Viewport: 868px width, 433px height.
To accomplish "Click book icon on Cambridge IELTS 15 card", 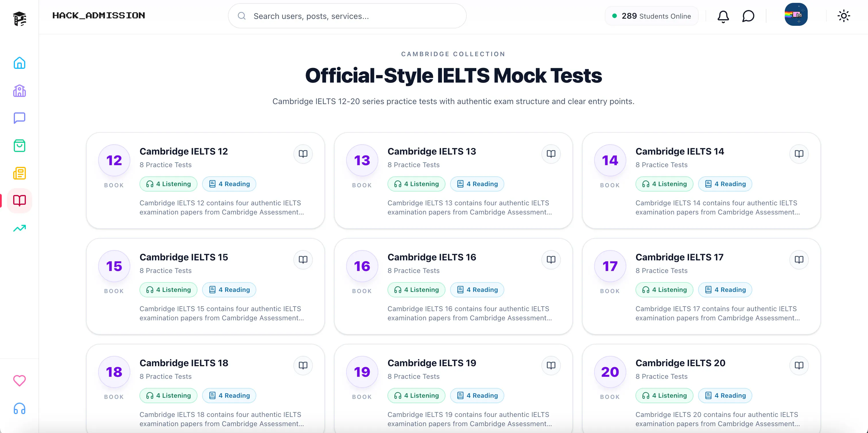I will 303,260.
